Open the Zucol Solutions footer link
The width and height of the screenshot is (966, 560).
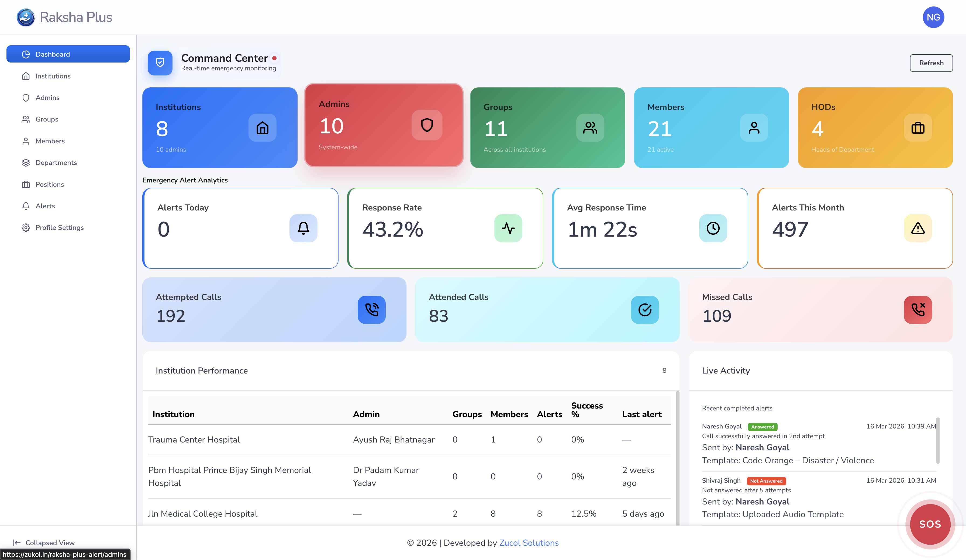click(x=529, y=543)
